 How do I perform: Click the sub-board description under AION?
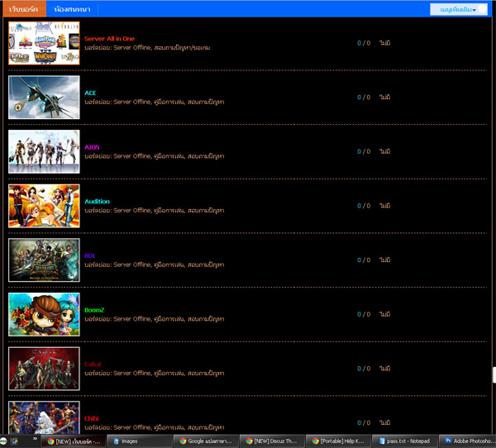click(x=155, y=156)
